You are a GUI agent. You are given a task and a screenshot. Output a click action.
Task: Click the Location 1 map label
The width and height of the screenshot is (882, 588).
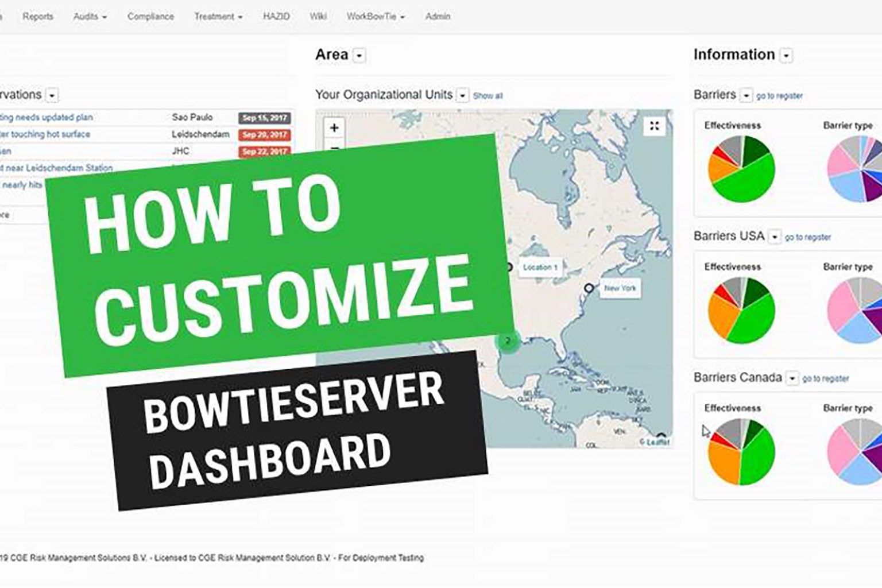tap(540, 268)
